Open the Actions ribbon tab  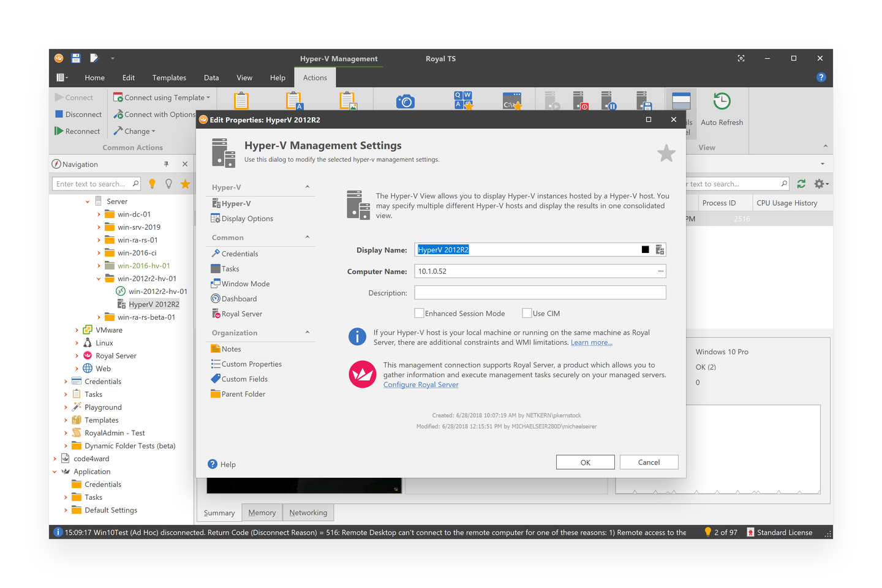(314, 77)
